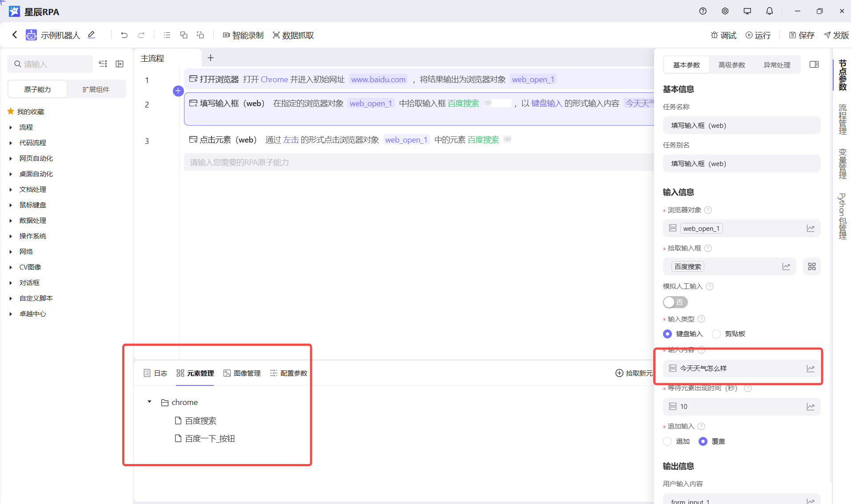Click the 请输入 search field

pyautogui.click(x=53, y=64)
